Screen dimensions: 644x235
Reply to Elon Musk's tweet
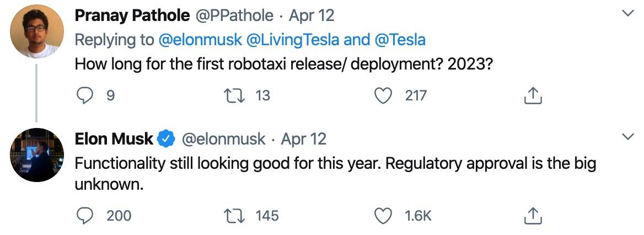click(85, 216)
